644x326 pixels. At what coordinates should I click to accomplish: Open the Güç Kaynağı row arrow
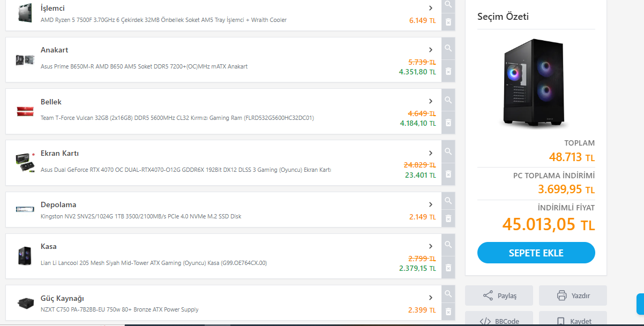click(x=431, y=298)
